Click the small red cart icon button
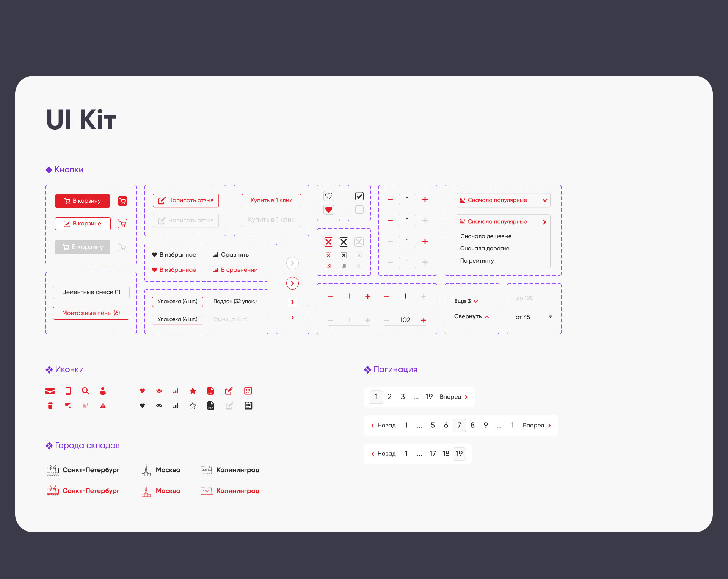This screenshot has width=728, height=579. 122,201
